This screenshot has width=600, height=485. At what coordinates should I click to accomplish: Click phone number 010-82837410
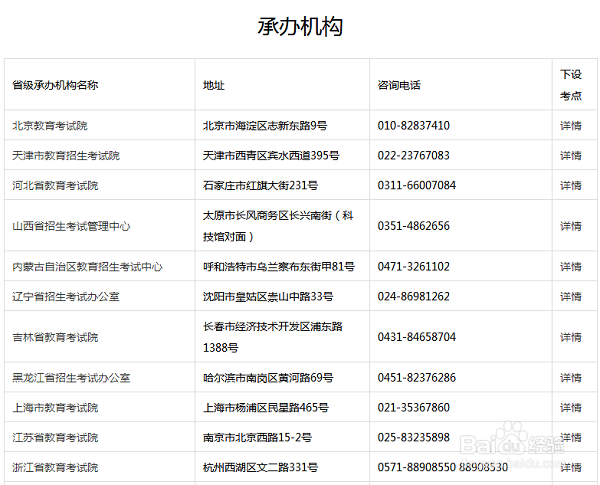(413, 126)
